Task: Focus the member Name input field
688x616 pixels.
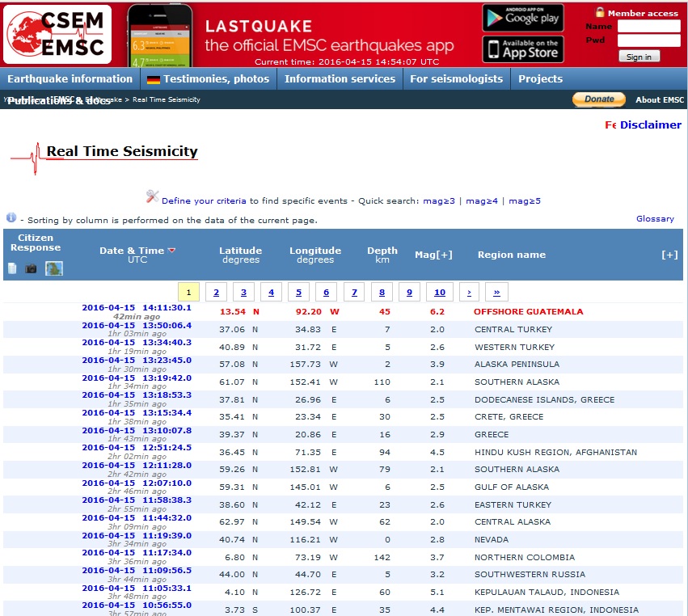Action: [x=648, y=26]
